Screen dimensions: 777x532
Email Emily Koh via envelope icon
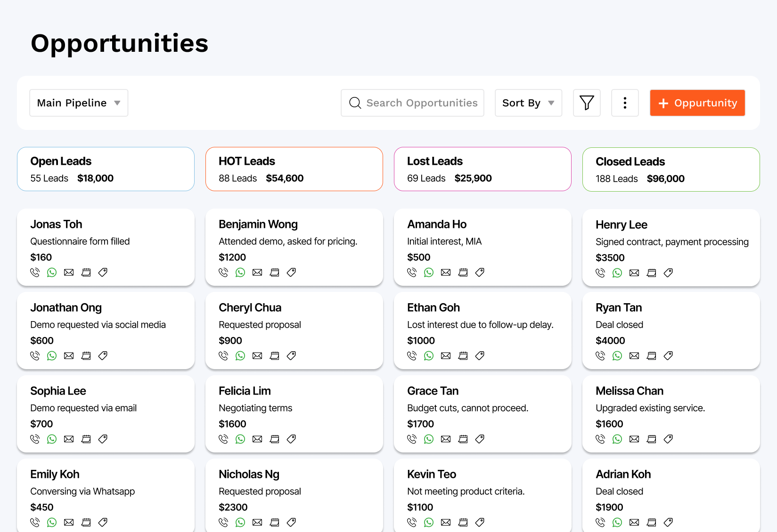click(69, 522)
